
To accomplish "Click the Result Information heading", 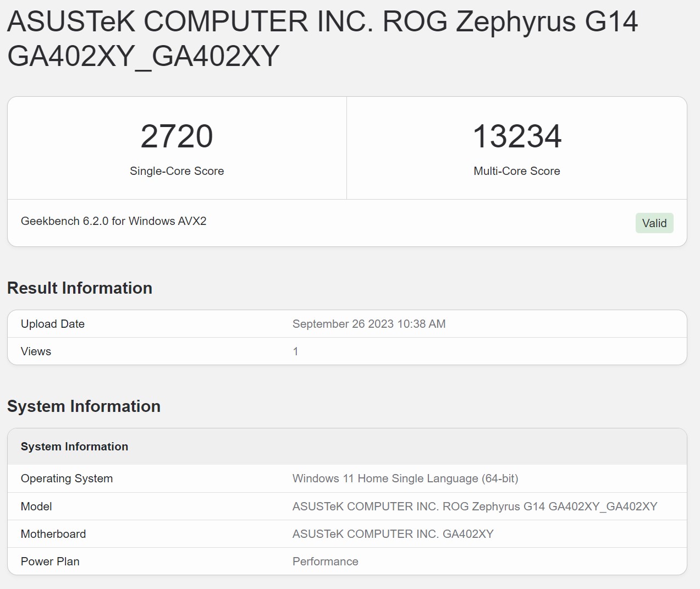I will coord(80,288).
